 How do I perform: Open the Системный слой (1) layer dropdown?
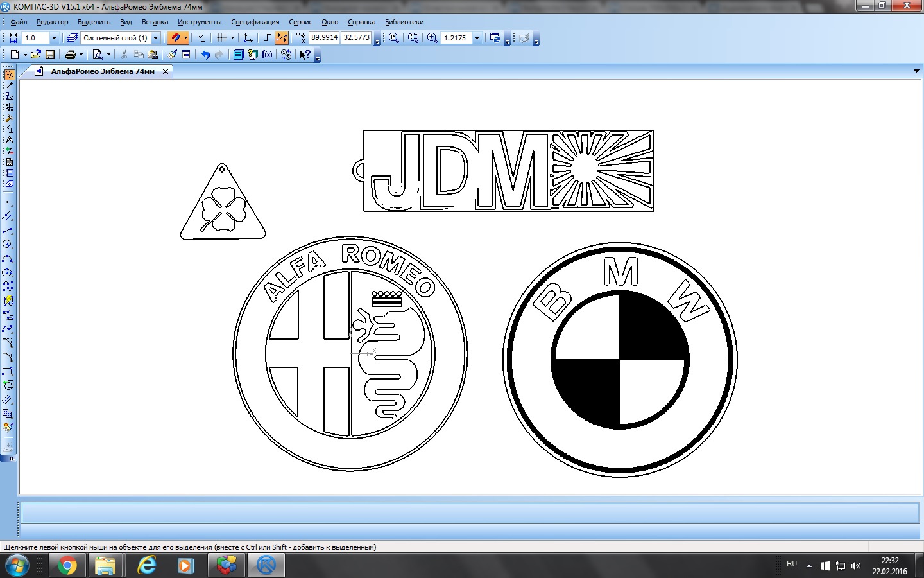(x=155, y=38)
